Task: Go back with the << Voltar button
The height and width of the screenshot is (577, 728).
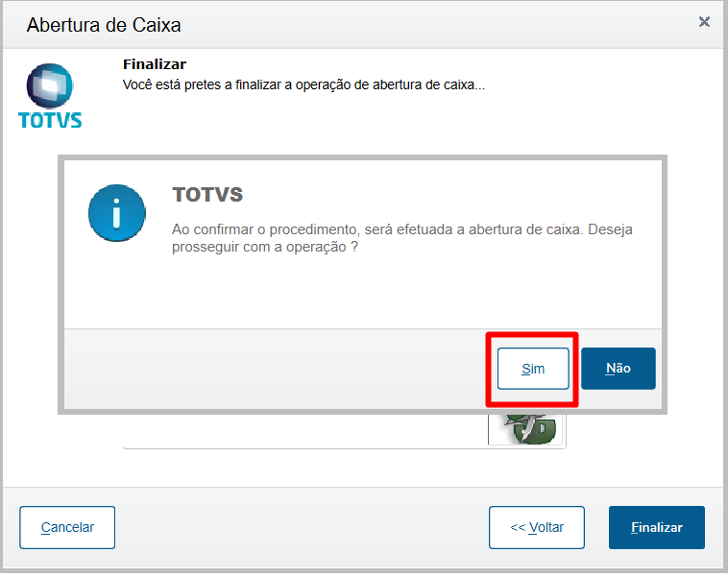Action: pos(536,527)
